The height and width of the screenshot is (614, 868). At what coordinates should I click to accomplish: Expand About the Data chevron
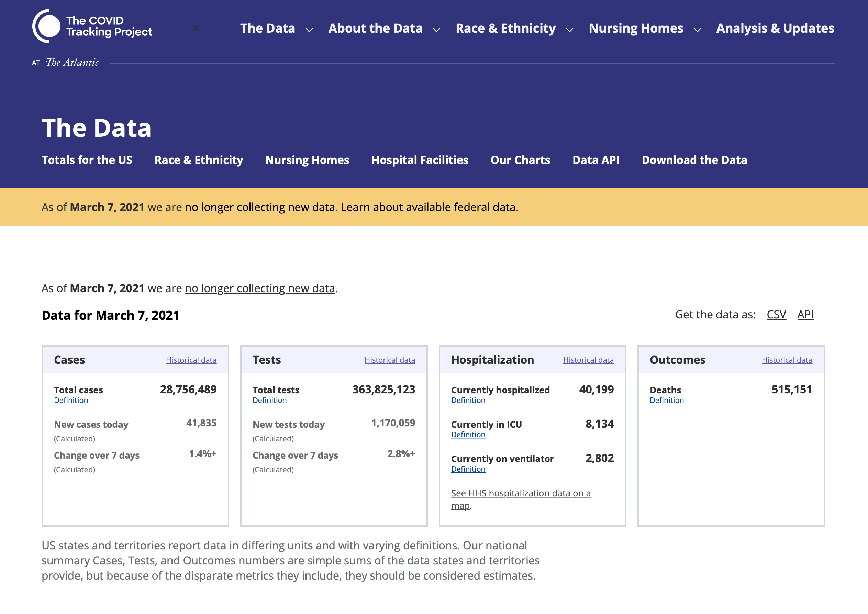point(436,30)
